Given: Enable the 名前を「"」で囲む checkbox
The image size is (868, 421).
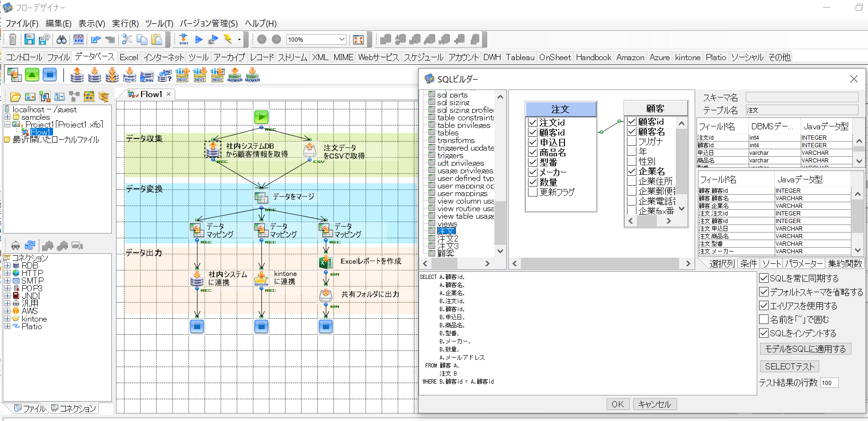Looking at the screenshot, I should (764, 319).
